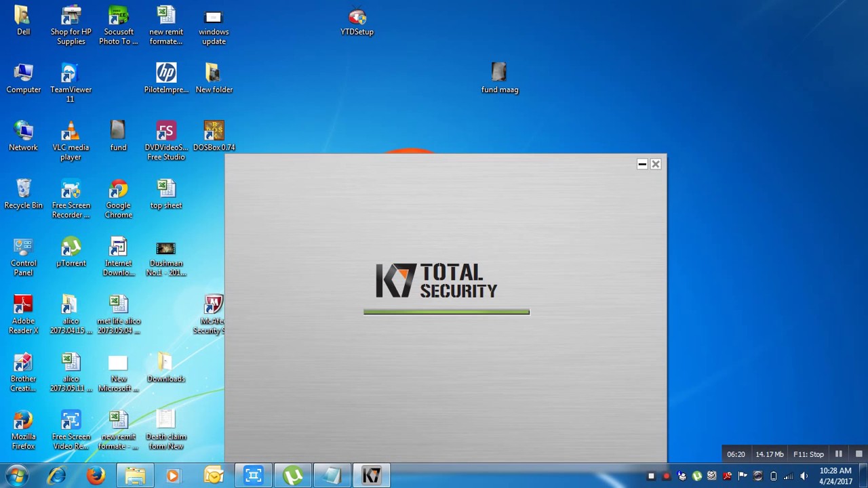
Task: Open top sheet Excel file
Action: point(166,195)
